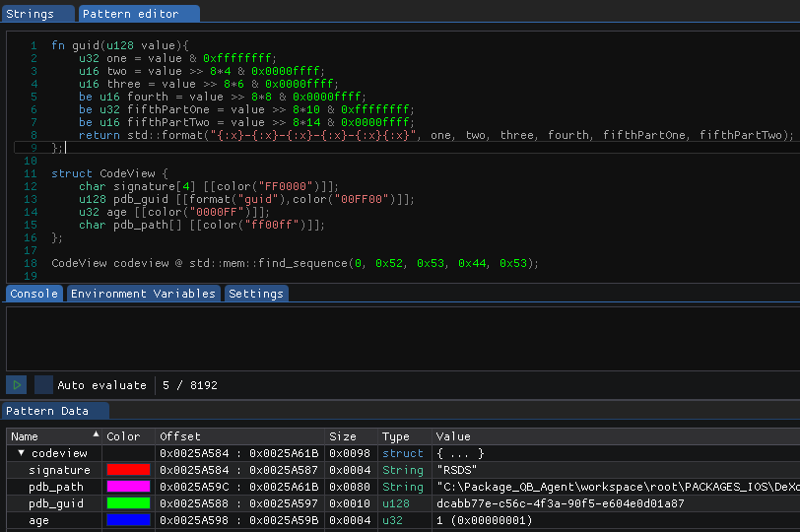Viewport: 800px width, 532px height.
Task: Click the "FF0000" color string on line 12
Action: [285, 186]
